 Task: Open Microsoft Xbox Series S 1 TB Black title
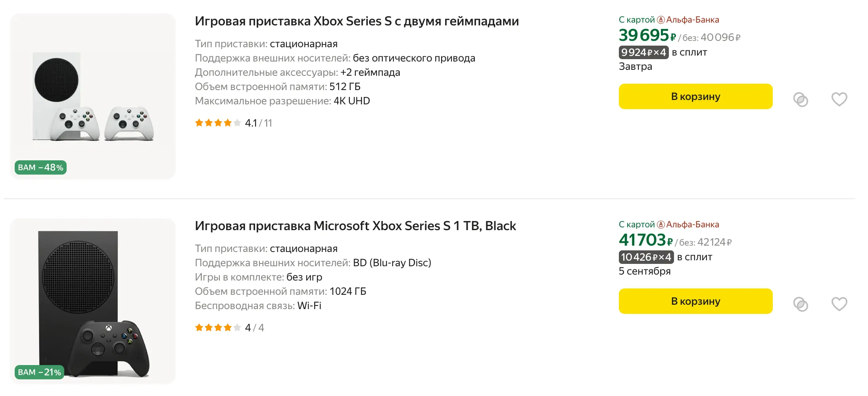tap(355, 226)
